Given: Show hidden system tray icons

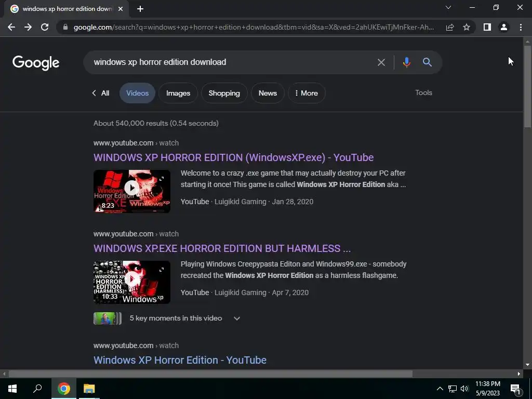Looking at the screenshot, I should (440, 389).
